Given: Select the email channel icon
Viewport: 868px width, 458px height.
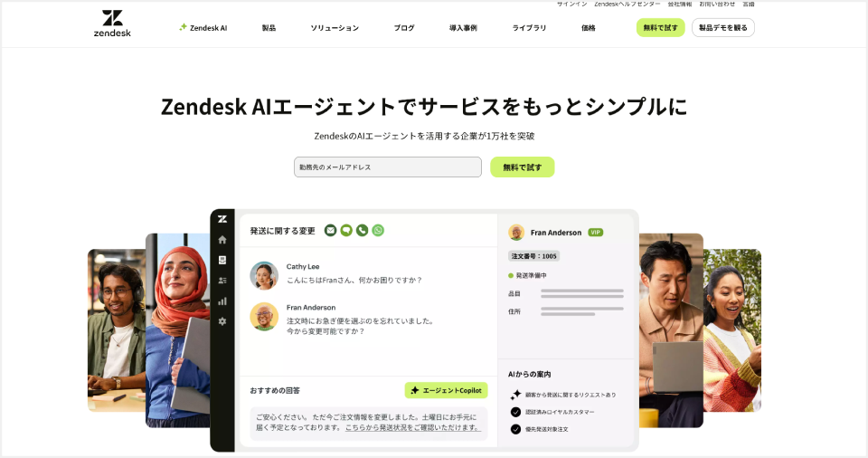Looking at the screenshot, I should 331,230.
